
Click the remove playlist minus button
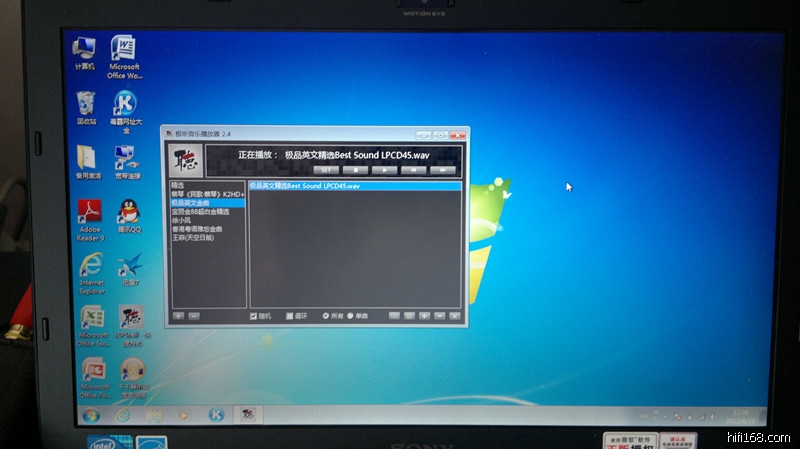[194, 315]
